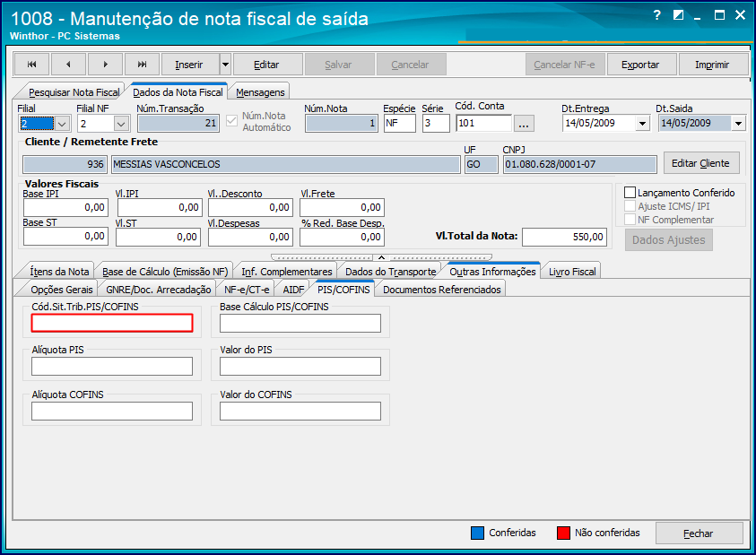Open NF-e/CT-e subtab

click(x=247, y=290)
